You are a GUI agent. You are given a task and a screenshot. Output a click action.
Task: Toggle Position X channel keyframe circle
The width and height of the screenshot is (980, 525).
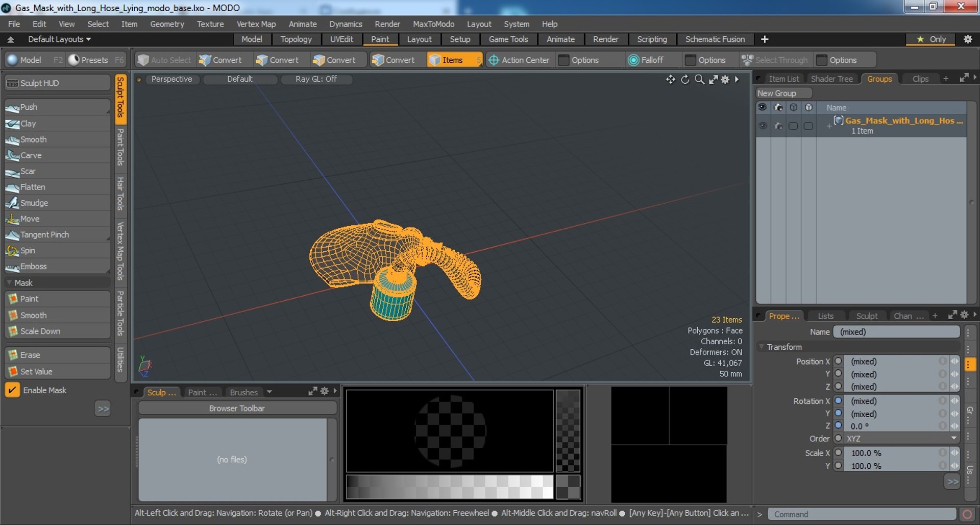(x=838, y=361)
